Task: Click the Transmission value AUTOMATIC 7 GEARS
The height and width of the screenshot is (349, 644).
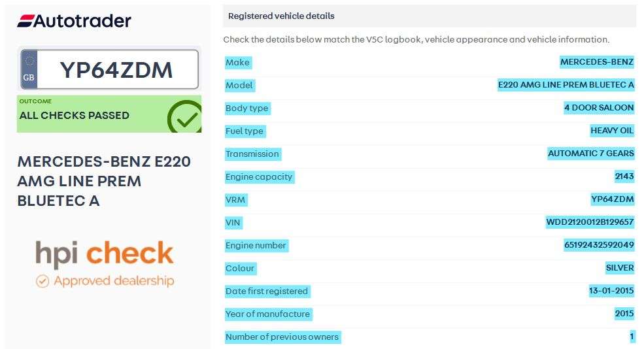Action: (x=590, y=154)
